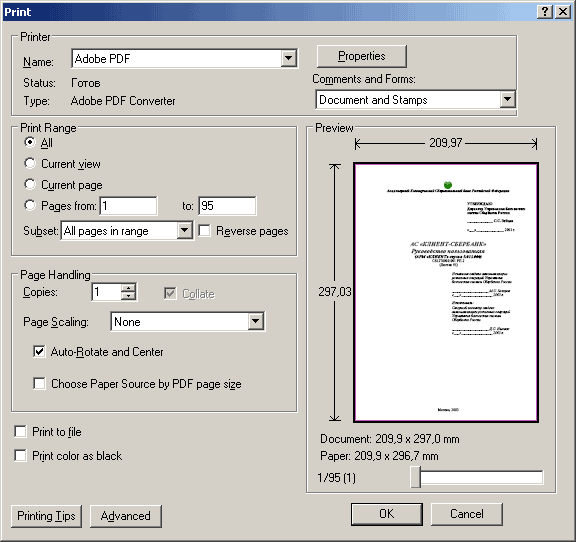Click the 'Paper: 209,9 x 296,7 mm' text
Image resolution: width=576 pixels, height=542 pixels.
tap(379, 456)
